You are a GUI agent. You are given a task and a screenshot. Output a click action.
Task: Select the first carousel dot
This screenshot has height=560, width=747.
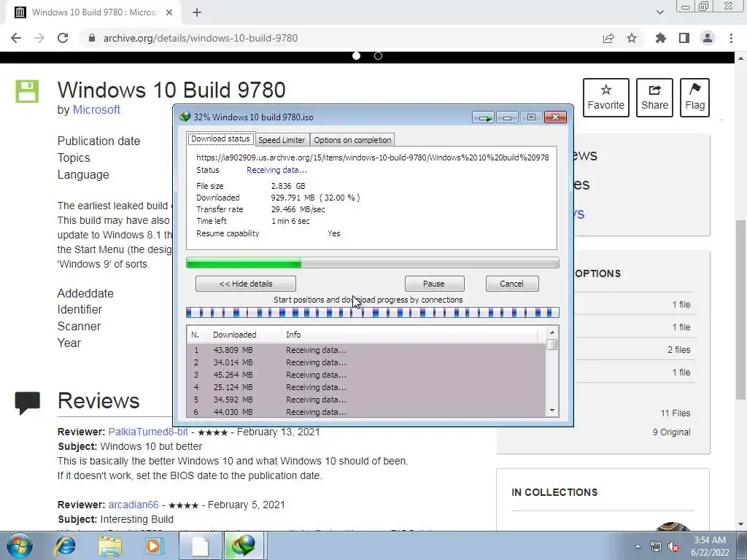[356, 55]
